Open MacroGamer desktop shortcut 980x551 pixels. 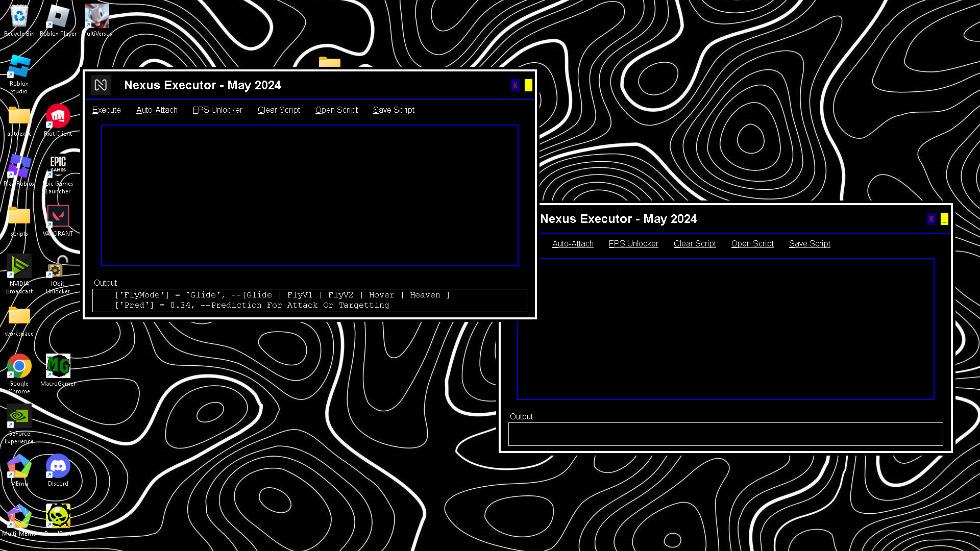(58, 366)
